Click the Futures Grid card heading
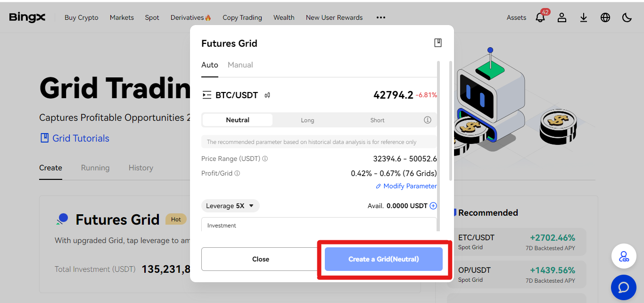Viewport: 644px width, 303px height. [x=117, y=219]
